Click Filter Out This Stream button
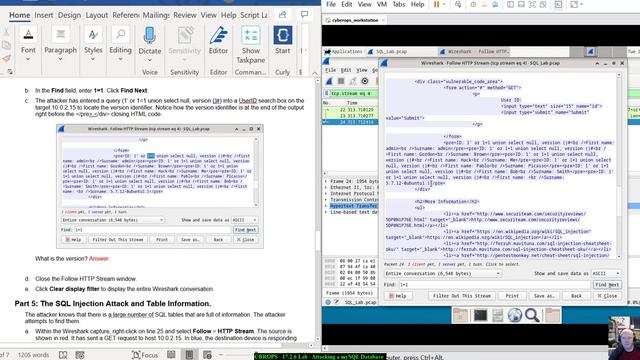The width and height of the screenshot is (640, 360). (462, 296)
